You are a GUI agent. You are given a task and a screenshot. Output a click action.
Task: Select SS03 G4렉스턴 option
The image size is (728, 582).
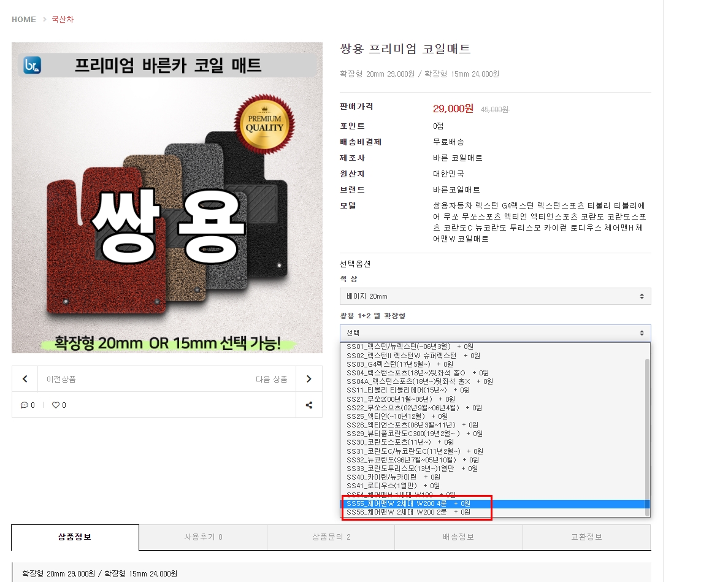click(400, 364)
